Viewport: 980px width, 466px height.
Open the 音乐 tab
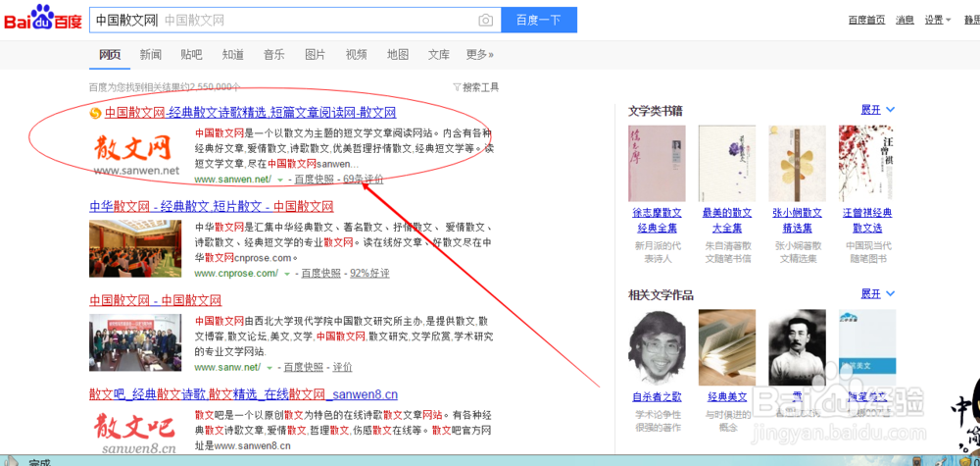(273, 54)
